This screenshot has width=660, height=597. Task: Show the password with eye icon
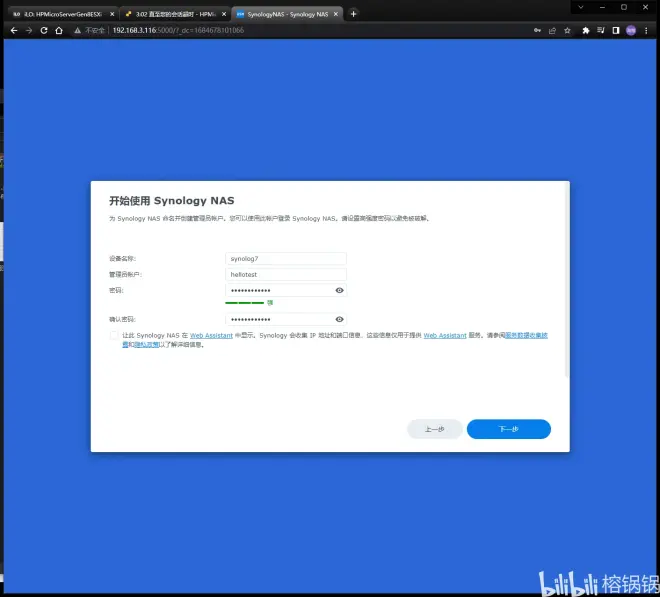point(339,291)
